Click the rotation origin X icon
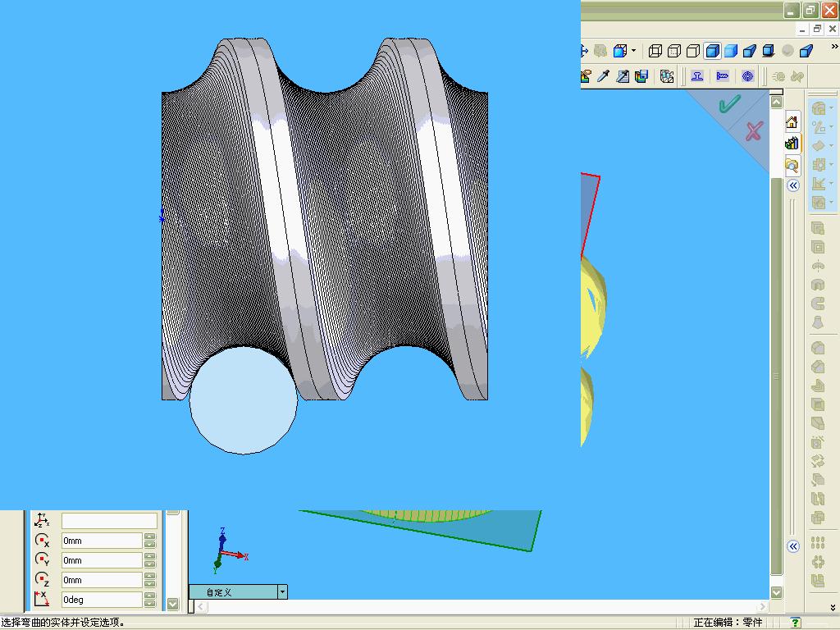The width and height of the screenshot is (840, 630). tap(42, 541)
